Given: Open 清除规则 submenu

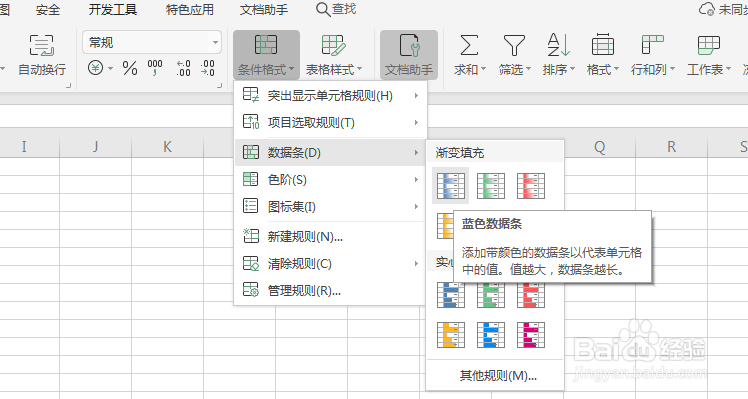Looking at the screenshot, I should tap(330, 263).
